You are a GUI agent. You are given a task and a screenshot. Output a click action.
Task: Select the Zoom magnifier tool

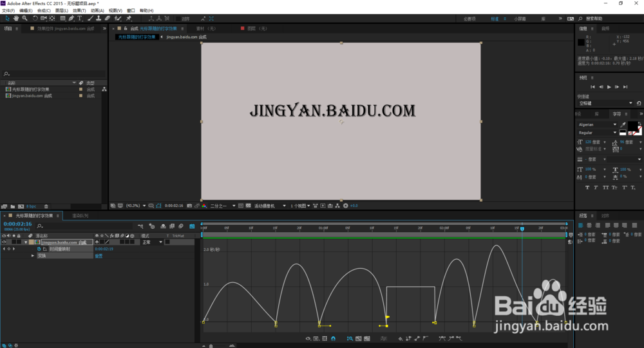[x=24, y=19]
